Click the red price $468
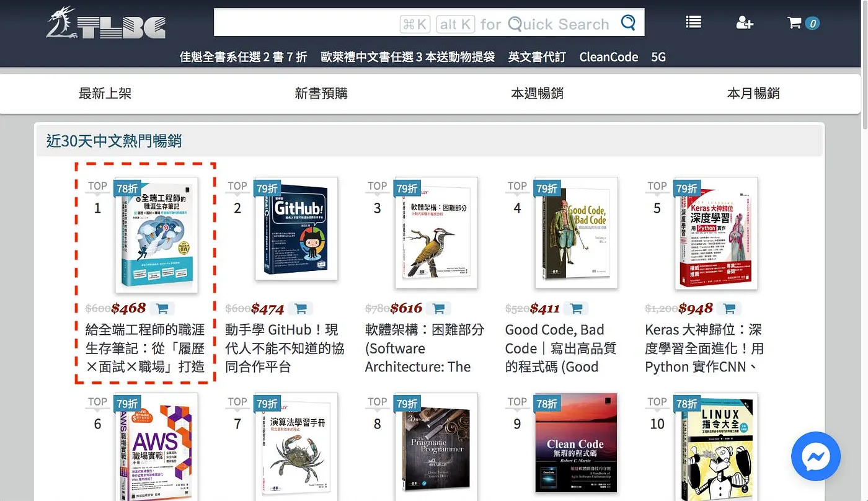This screenshot has height=501, width=868. [x=128, y=308]
